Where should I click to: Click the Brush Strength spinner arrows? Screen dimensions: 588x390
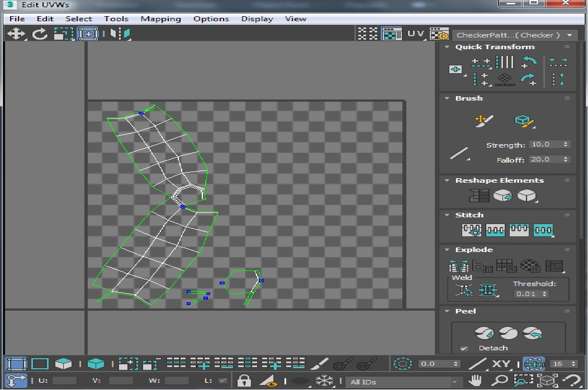tap(566, 144)
